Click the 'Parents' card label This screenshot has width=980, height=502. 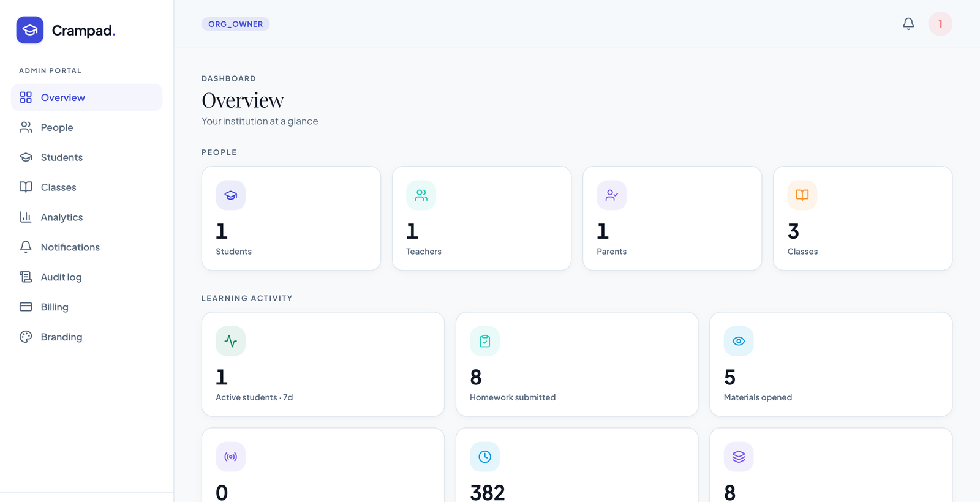click(612, 252)
